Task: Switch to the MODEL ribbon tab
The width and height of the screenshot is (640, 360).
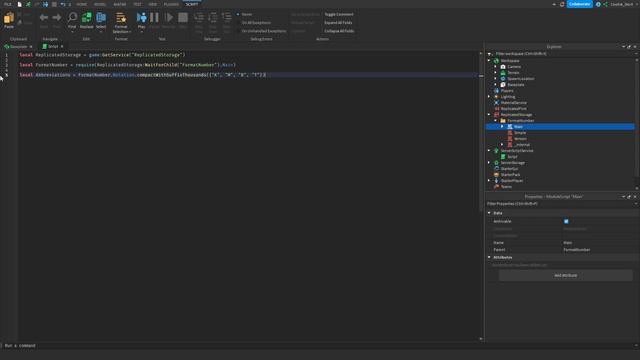Action: coord(100,4)
